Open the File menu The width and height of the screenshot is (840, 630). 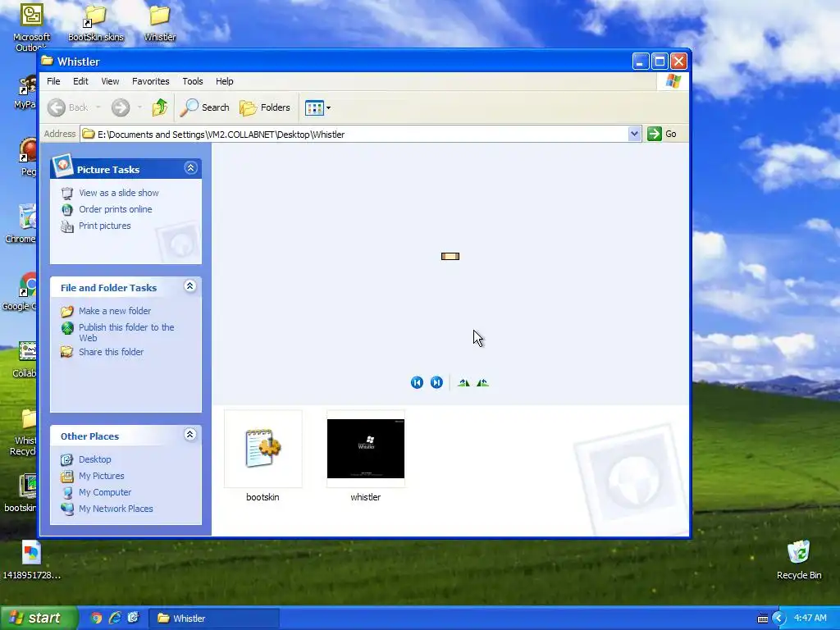53,81
